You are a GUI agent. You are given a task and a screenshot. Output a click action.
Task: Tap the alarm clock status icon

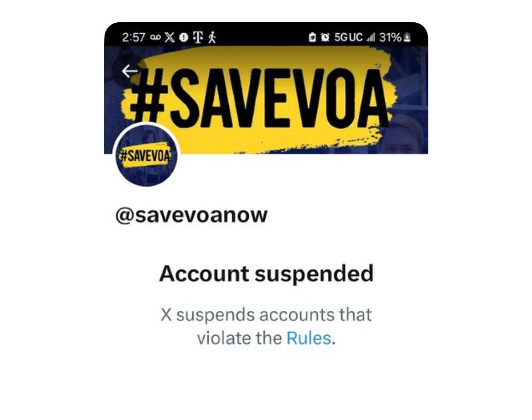(325, 37)
